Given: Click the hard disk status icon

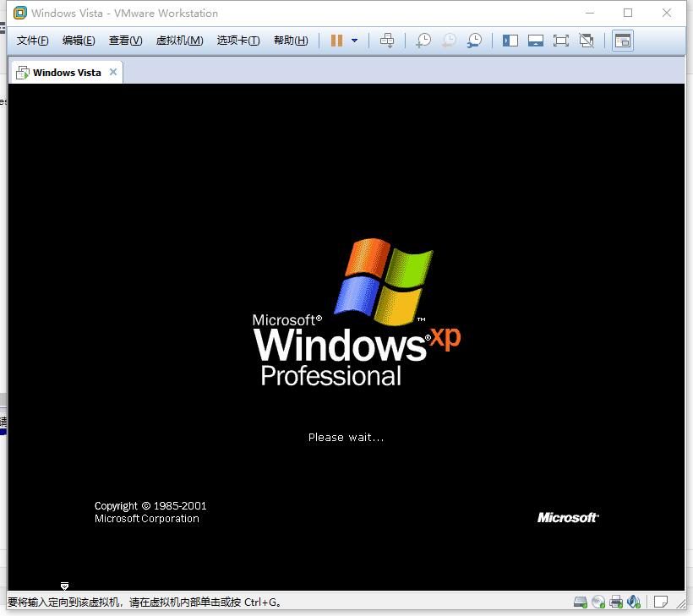Looking at the screenshot, I should tap(581, 602).
